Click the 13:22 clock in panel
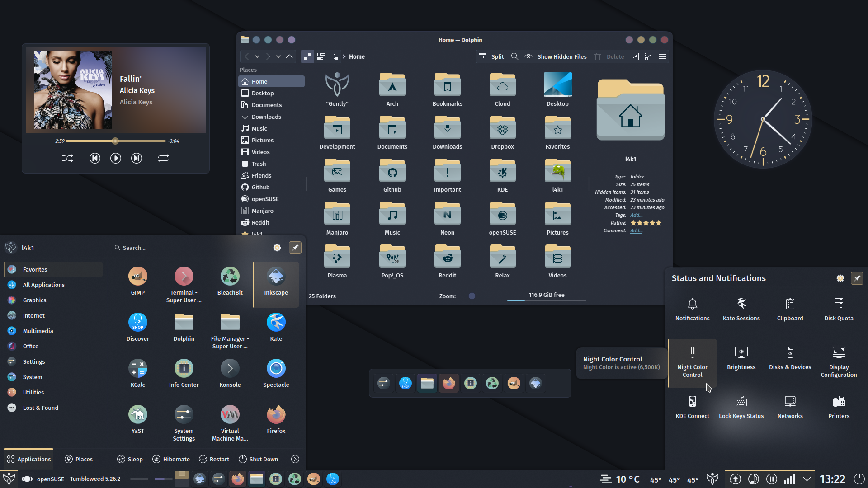Screen dimensions: 868x488 click(x=833, y=479)
